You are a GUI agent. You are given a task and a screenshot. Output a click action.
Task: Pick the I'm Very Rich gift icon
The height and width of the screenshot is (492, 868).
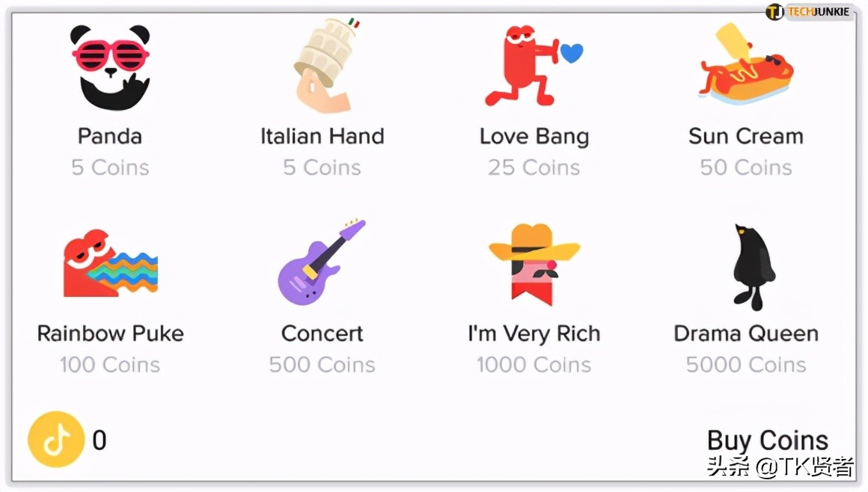[534, 264]
